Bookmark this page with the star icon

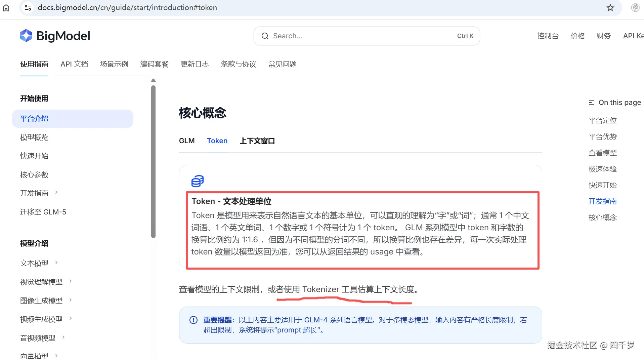tap(610, 7)
